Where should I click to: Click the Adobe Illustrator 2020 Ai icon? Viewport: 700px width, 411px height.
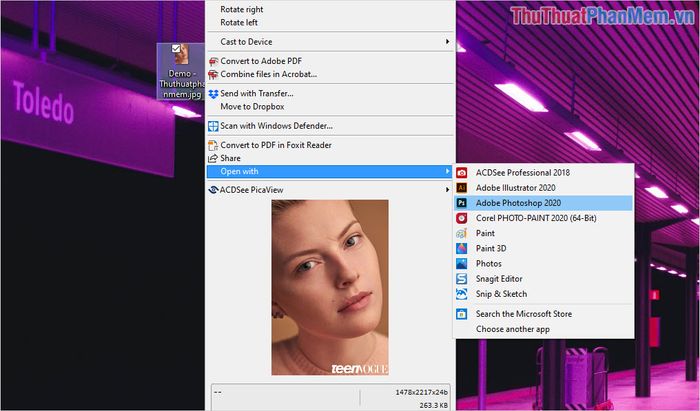462,188
